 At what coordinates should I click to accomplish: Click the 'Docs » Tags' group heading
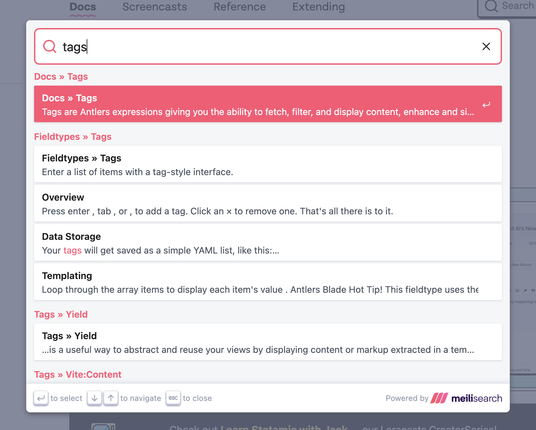(x=61, y=77)
